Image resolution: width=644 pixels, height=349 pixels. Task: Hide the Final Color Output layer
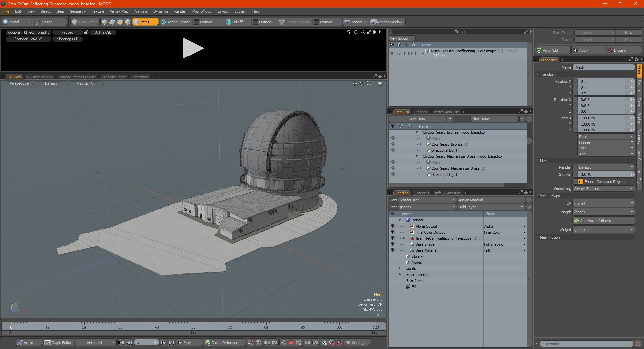pyautogui.click(x=393, y=232)
